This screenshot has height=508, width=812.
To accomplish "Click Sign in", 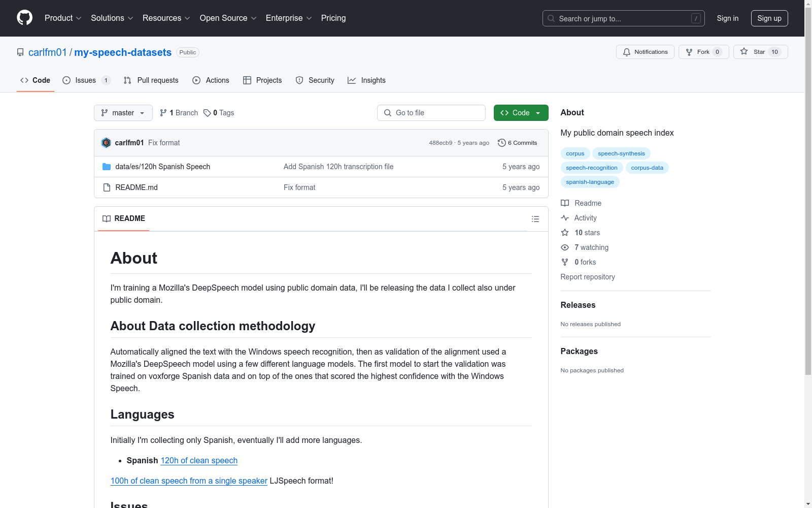I will (x=728, y=18).
